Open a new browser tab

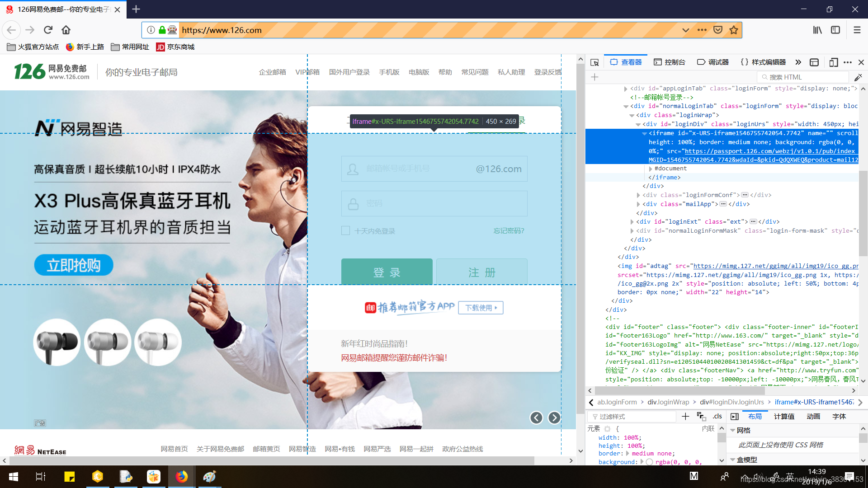pyautogui.click(x=136, y=9)
